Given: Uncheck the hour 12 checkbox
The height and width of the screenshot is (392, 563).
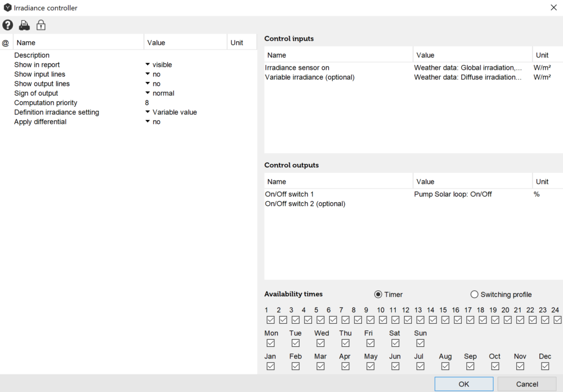Looking at the screenshot, I should (407, 320).
